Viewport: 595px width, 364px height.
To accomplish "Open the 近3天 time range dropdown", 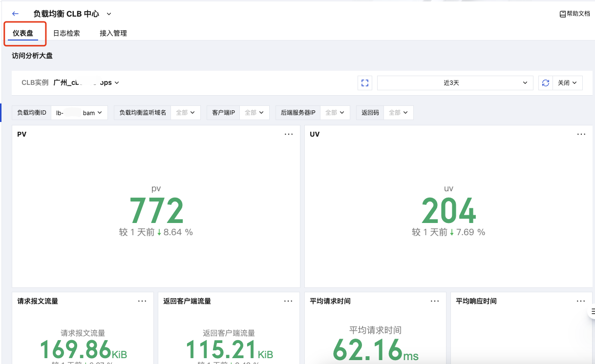I will pyautogui.click(x=455, y=83).
